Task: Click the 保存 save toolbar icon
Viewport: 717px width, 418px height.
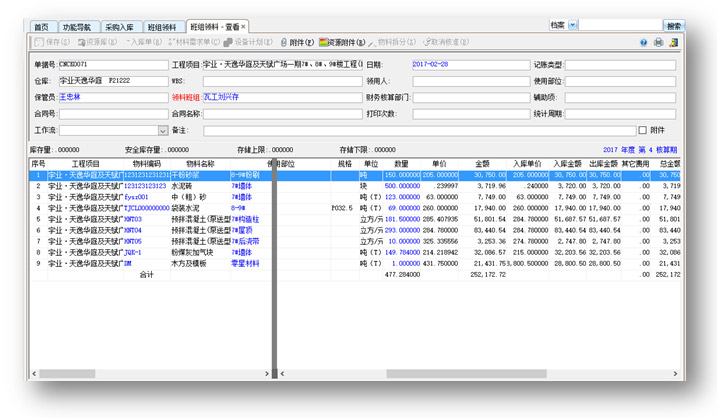Action: point(52,42)
